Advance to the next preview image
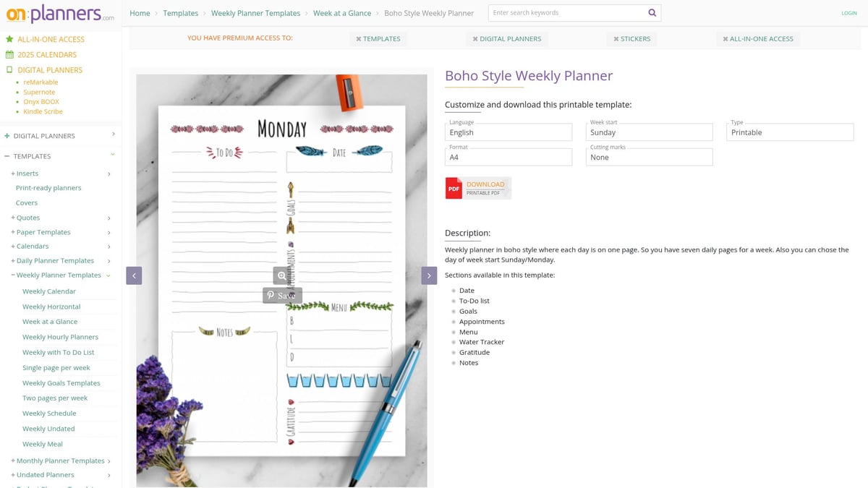The height and width of the screenshot is (488, 868). click(429, 275)
